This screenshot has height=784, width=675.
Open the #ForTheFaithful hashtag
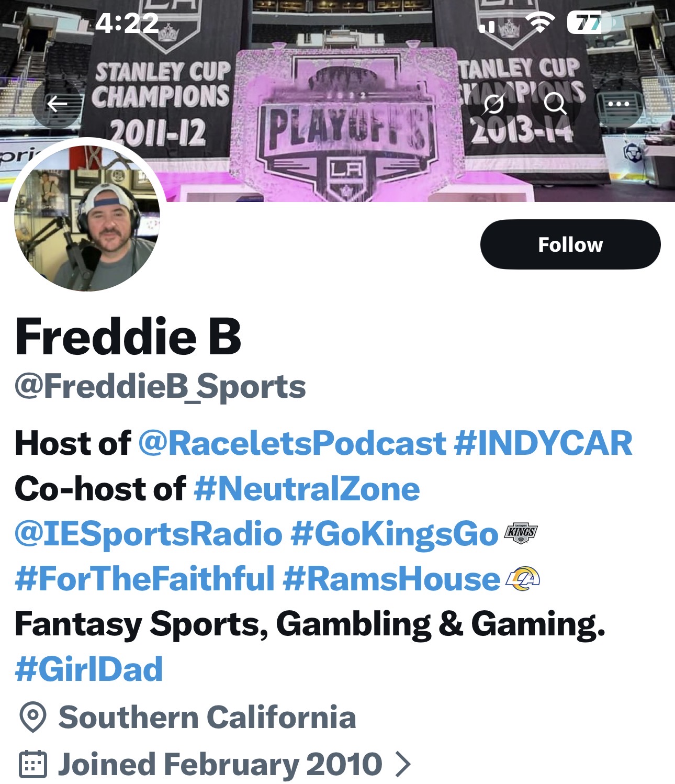pos(145,579)
